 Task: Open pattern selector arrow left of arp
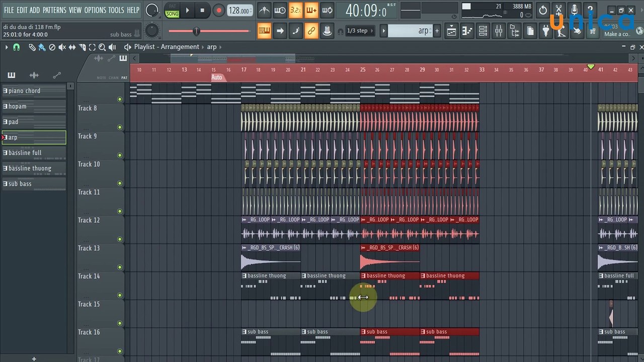(x=383, y=31)
